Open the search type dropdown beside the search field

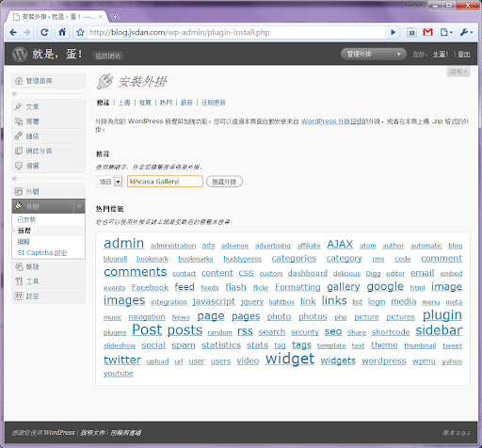pyautogui.click(x=118, y=182)
